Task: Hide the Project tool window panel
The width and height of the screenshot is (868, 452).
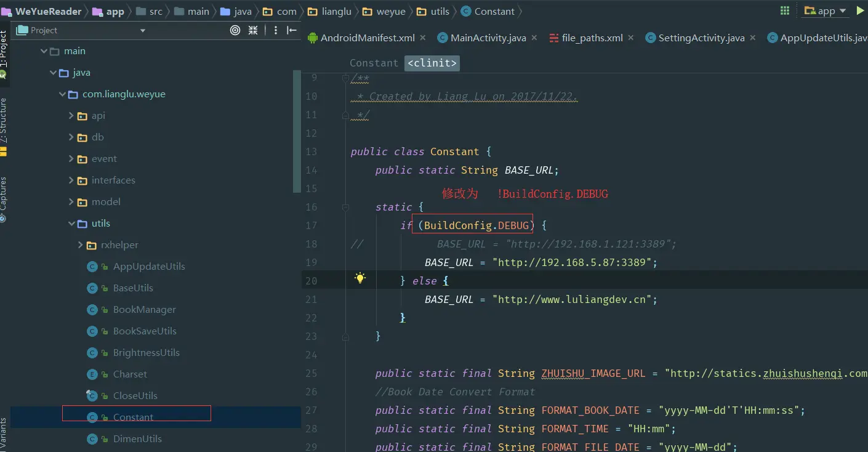Action: click(x=292, y=30)
